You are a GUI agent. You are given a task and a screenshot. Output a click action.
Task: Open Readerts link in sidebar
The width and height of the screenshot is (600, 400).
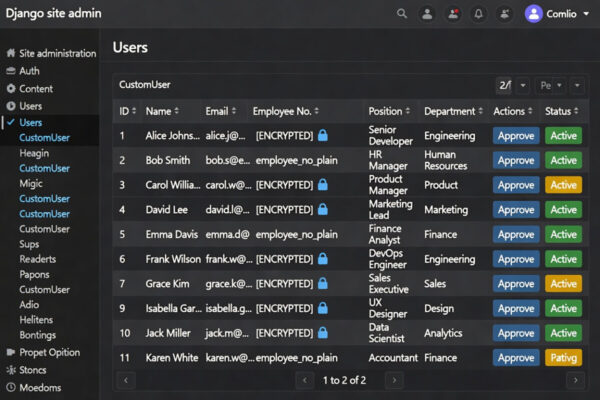38,259
